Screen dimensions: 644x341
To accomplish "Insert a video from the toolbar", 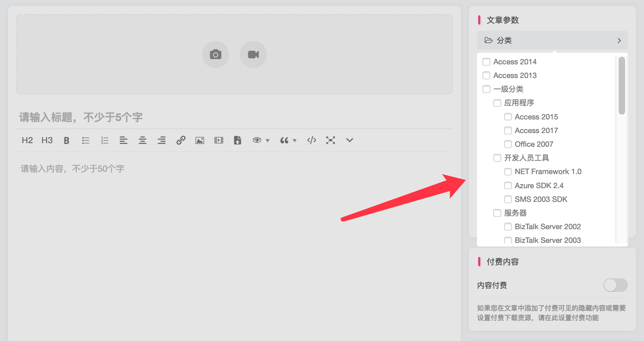I will click(x=219, y=140).
